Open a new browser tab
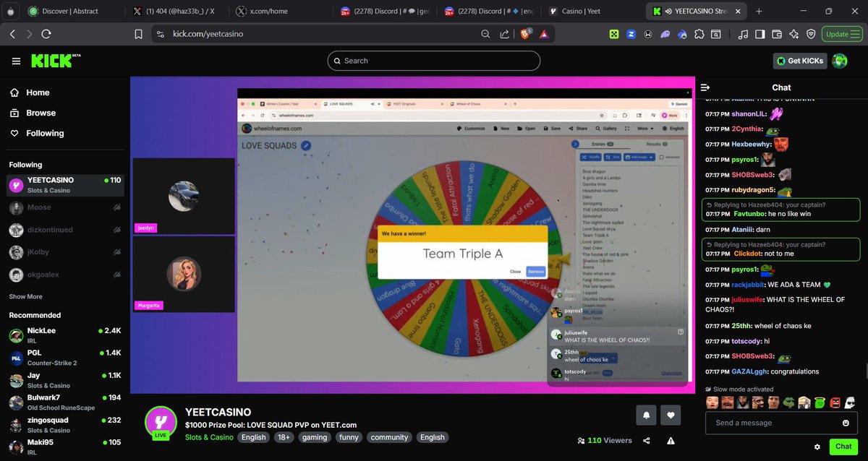The width and height of the screenshot is (868, 461). (x=759, y=12)
